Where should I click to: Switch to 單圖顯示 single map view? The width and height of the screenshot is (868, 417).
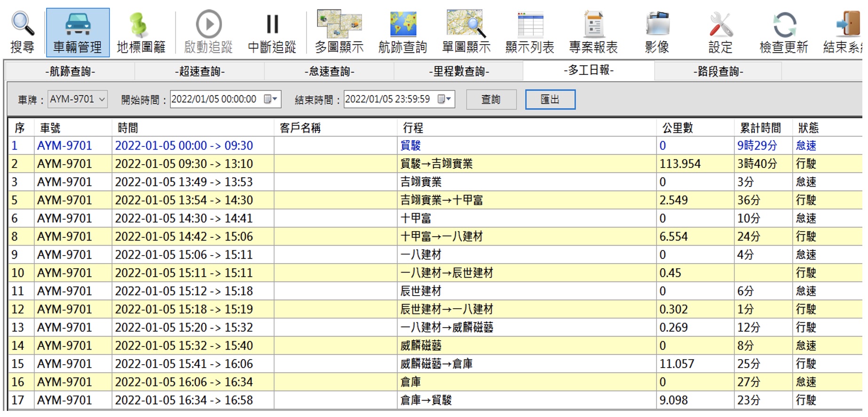click(466, 24)
